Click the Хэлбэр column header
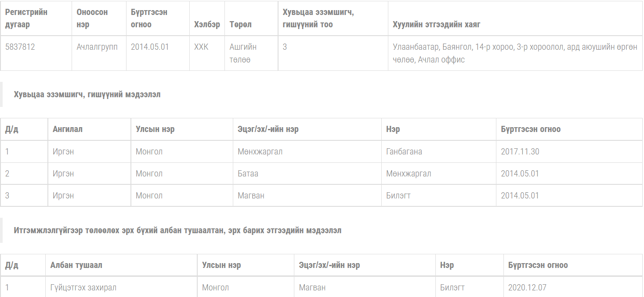 (207, 25)
